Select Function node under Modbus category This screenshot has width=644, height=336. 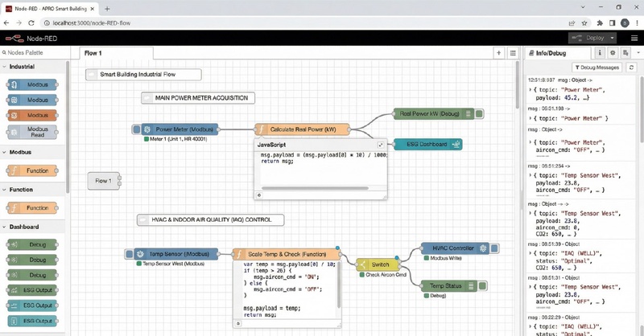(32, 170)
